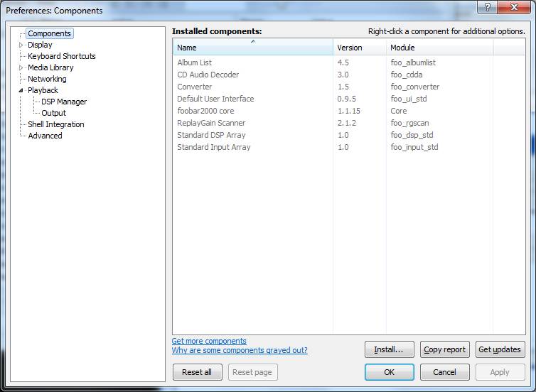Image resolution: width=536 pixels, height=392 pixels.
Task: Click version 4.5 of Album List
Action: [343, 62]
